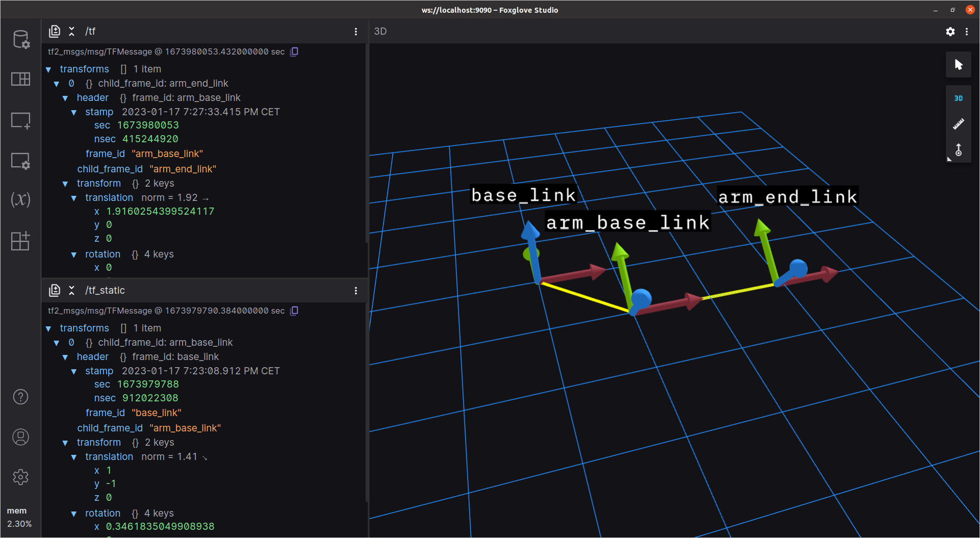The image size is (980, 538).
Task: Select the pointer selection tool in 3D panel
Action: point(959,65)
